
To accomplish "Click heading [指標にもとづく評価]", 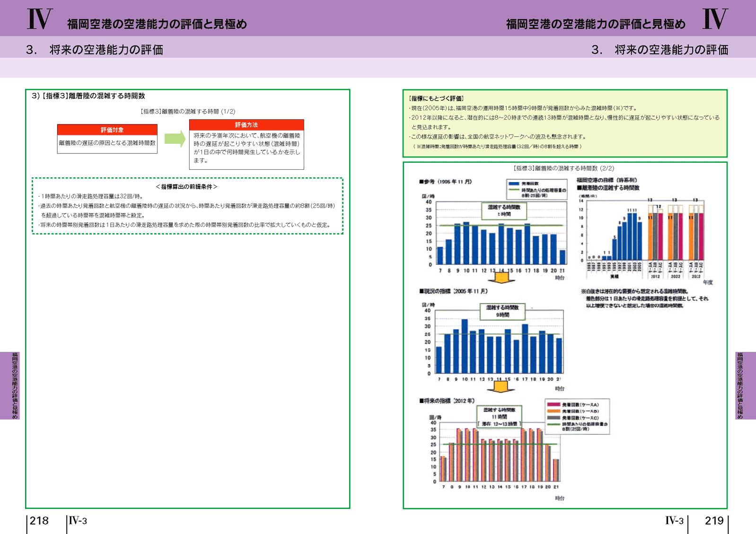I will pyautogui.click(x=436, y=98).
